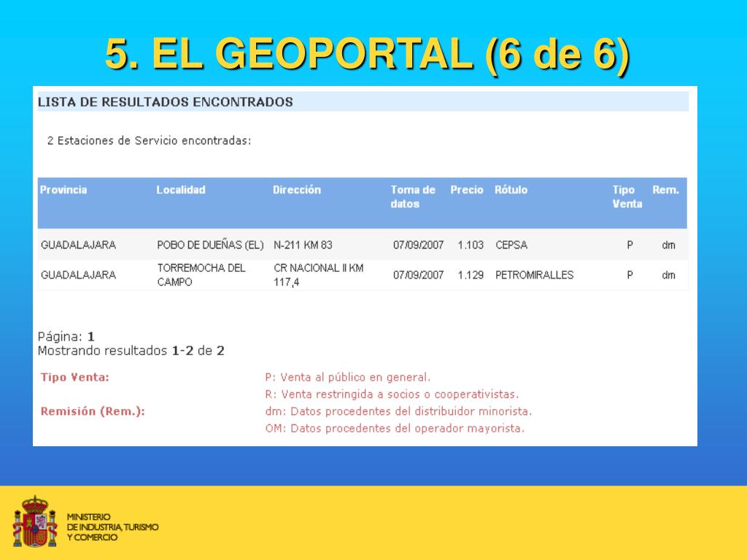Image resolution: width=747 pixels, height=560 pixels.
Task: Click the Precio column header
Action: tap(466, 190)
